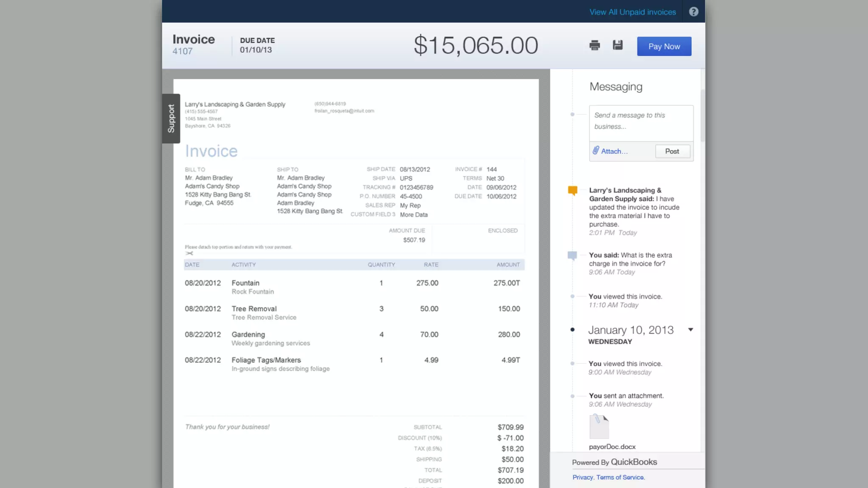Image resolution: width=868 pixels, height=488 pixels.
Task: Click the print invoice icon
Action: (594, 45)
